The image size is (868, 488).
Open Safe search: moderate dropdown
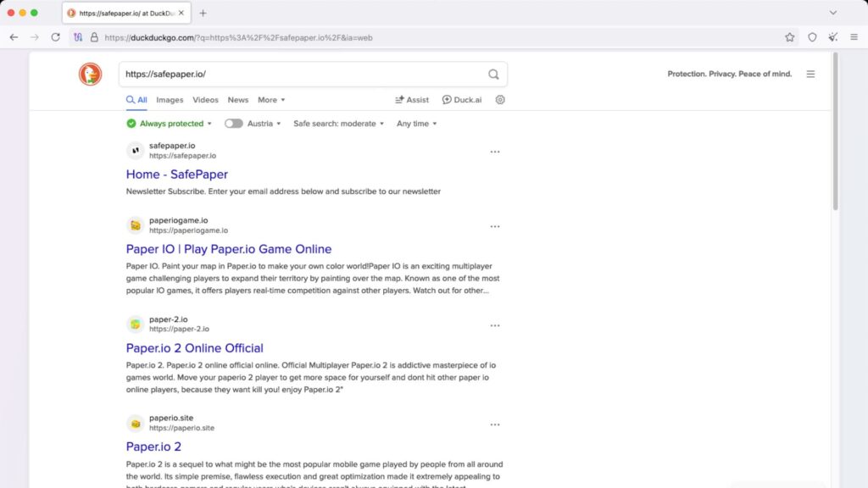(x=338, y=124)
